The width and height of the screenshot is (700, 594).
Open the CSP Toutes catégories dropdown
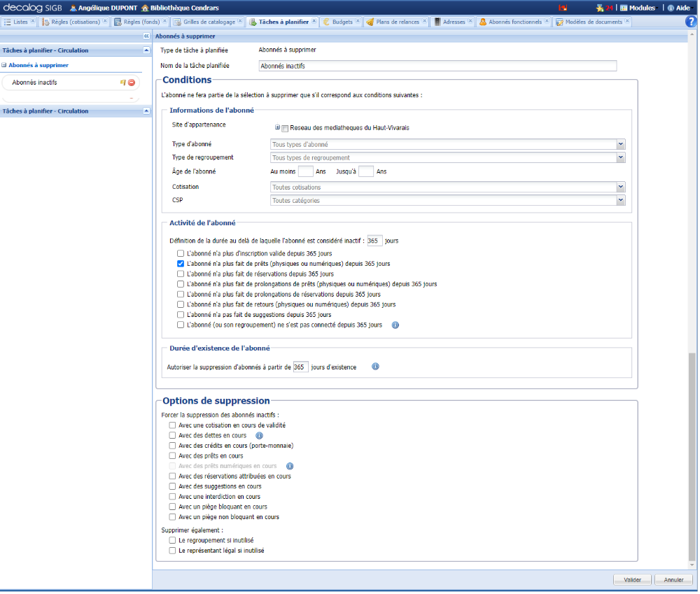621,200
